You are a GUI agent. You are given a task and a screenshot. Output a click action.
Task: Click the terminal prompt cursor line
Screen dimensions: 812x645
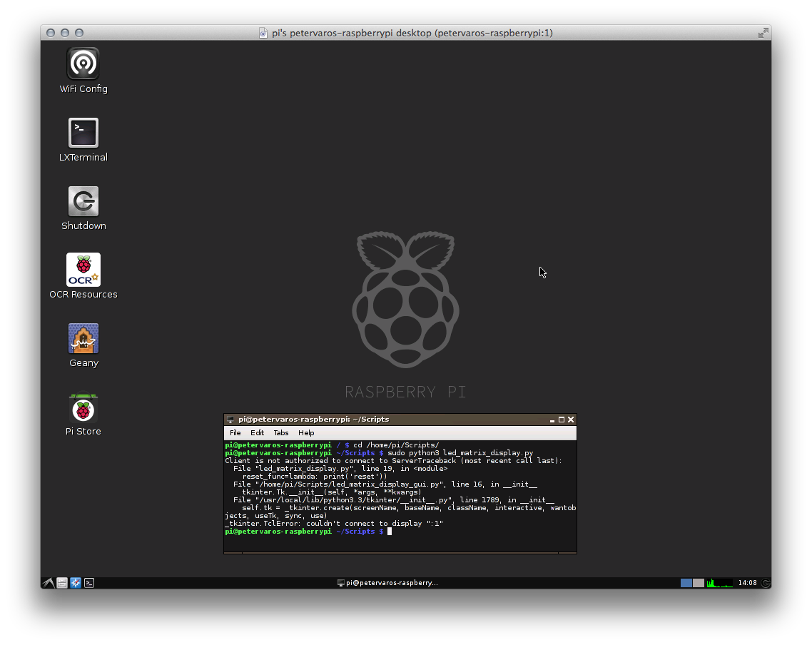point(309,532)
